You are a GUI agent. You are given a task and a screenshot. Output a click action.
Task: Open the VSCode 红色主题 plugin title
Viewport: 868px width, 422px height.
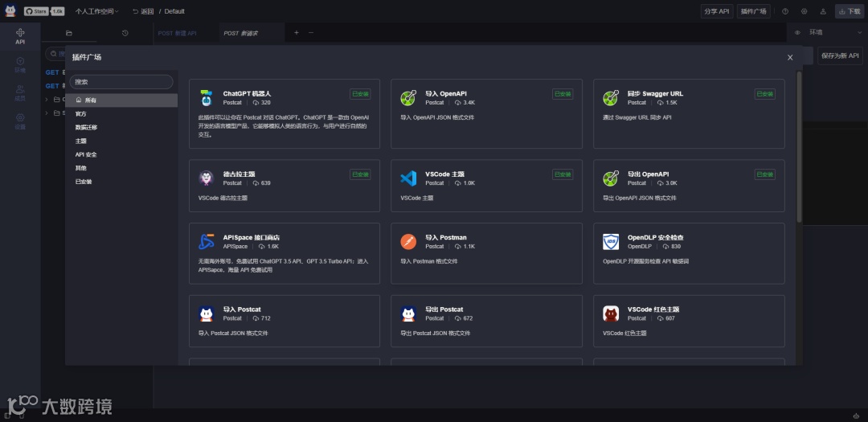click(653, 309)
